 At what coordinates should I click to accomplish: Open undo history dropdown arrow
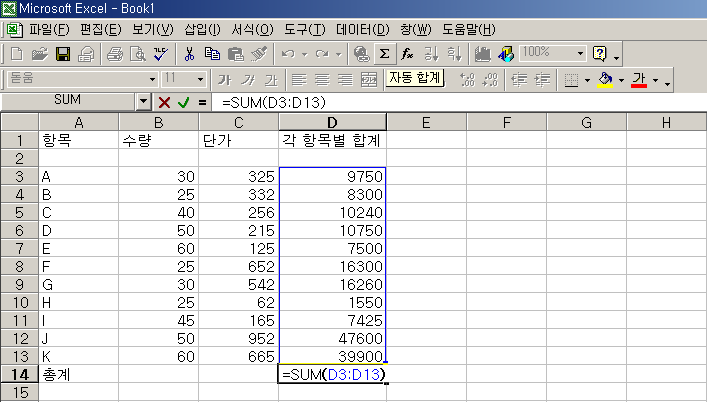pos(304,54)
